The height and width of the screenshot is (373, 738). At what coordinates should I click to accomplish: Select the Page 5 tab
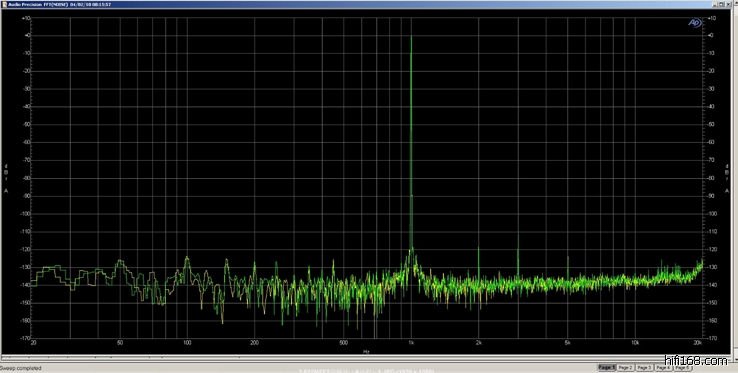(681, 367)
